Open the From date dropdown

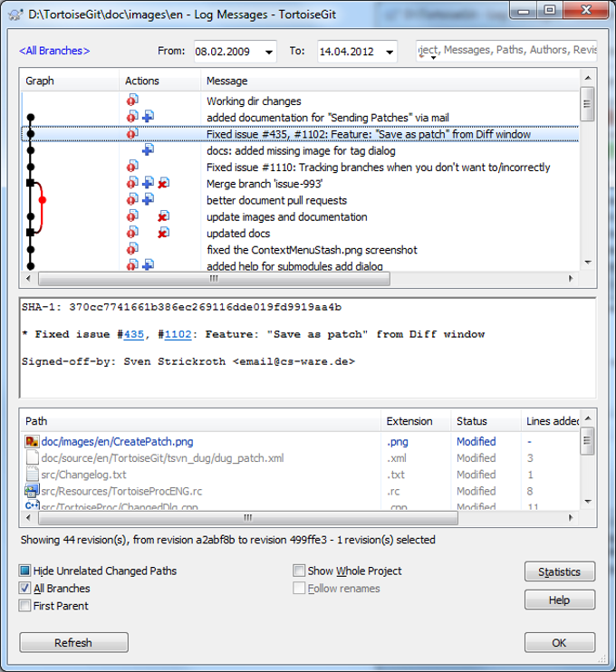(x=268, y=52)
